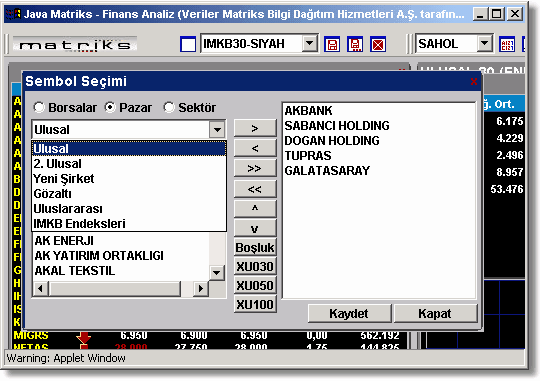Image resolution: width=540 pixels, height=381 pixels.
Task: Close the Sembol Seçimi dialog with red X
Action: pyautogui.click(x=474, y=82)
